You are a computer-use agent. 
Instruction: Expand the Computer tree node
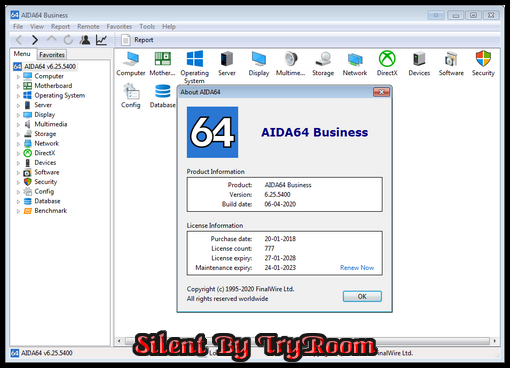[x=18, y=76]
